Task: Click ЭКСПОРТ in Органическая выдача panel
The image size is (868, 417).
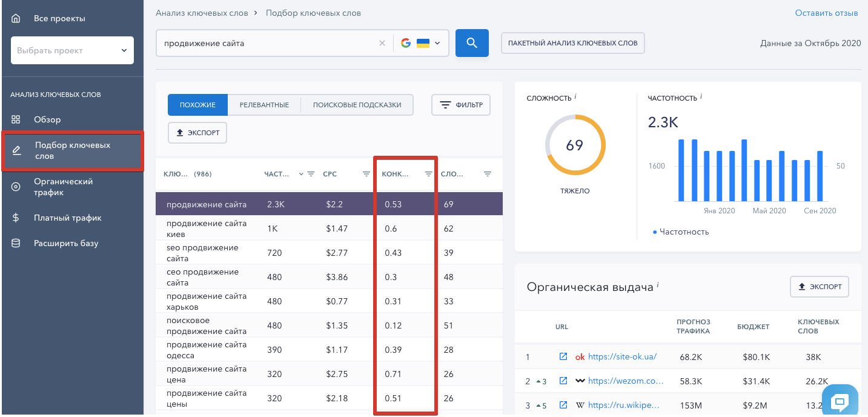Action: (820, 287)
